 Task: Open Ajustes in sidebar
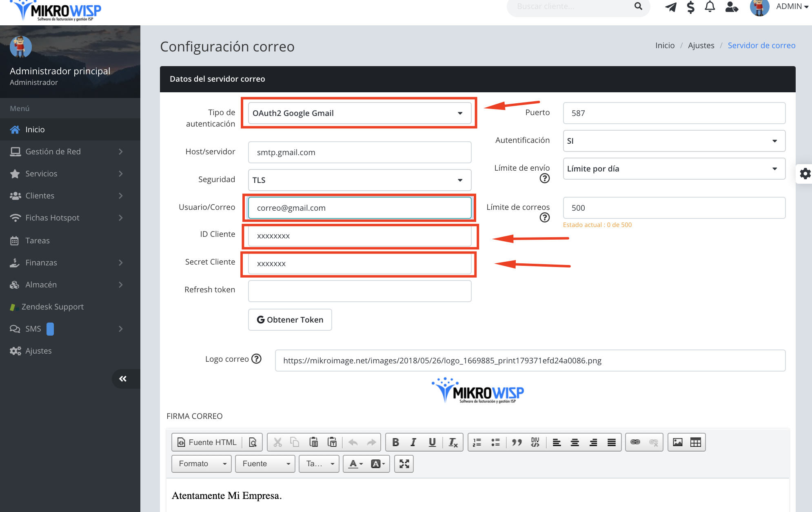click(70, 351)
